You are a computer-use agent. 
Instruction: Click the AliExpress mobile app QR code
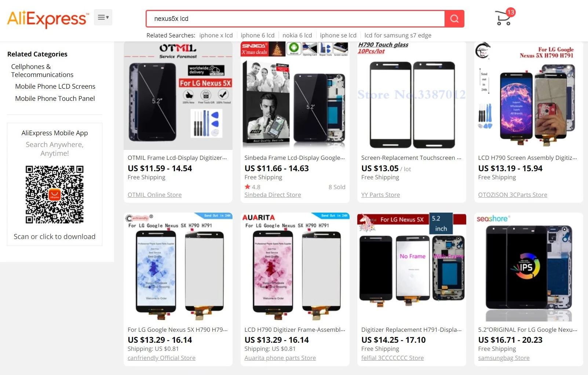point(55,194)
